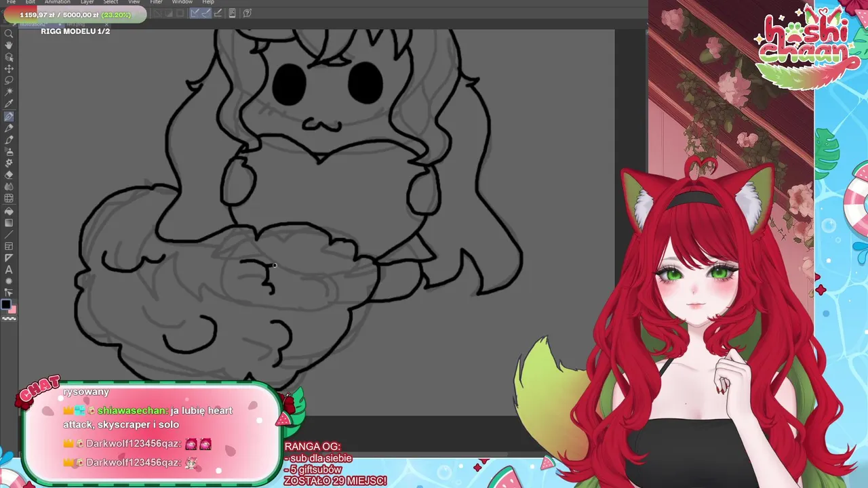Select the Auto select magic wand tool
Image resolution: width=868 pixels, height=488 pixels.
[9, 91]
